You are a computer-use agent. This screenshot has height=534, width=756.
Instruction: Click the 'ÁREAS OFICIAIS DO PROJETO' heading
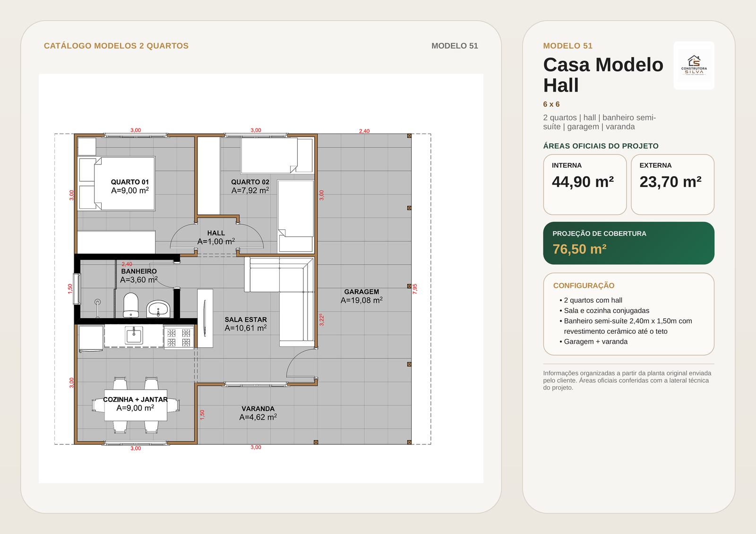[x=601, y=146]
